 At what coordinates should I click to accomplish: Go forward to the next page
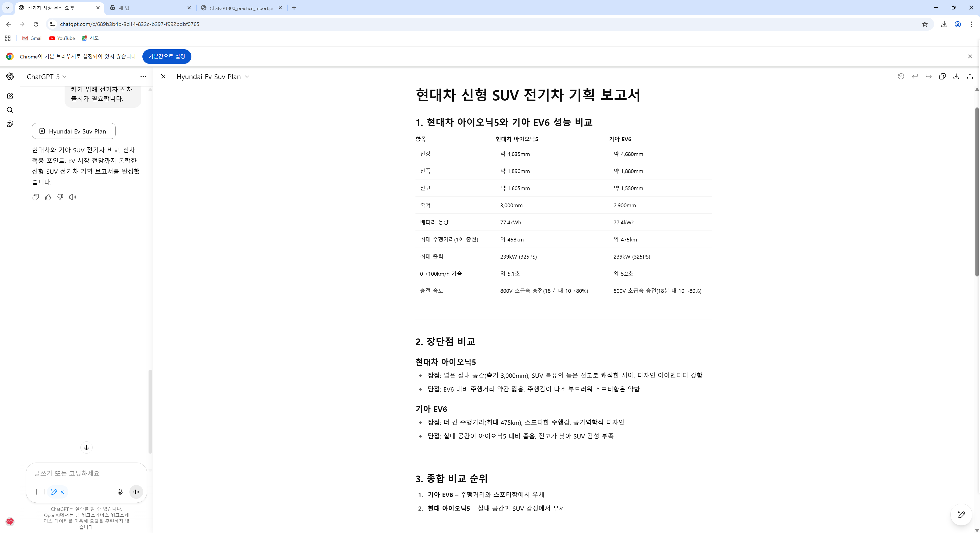[x=22, y=24]
